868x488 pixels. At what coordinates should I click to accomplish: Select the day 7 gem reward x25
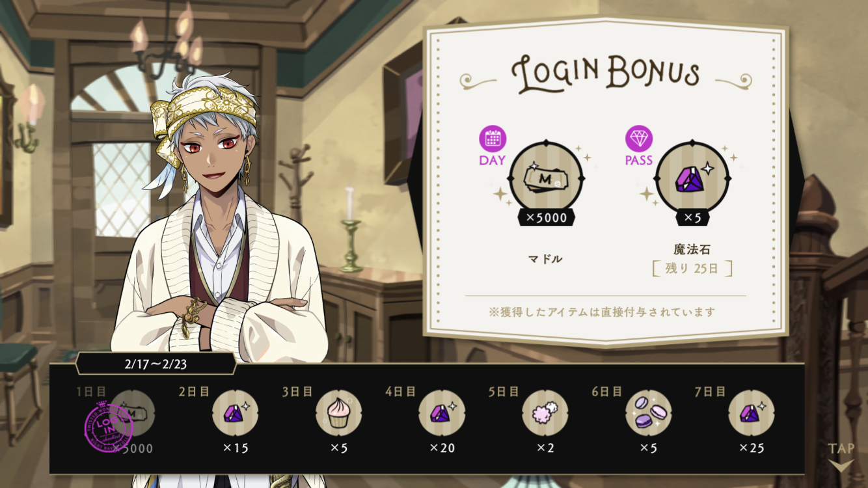click(751, 413)
